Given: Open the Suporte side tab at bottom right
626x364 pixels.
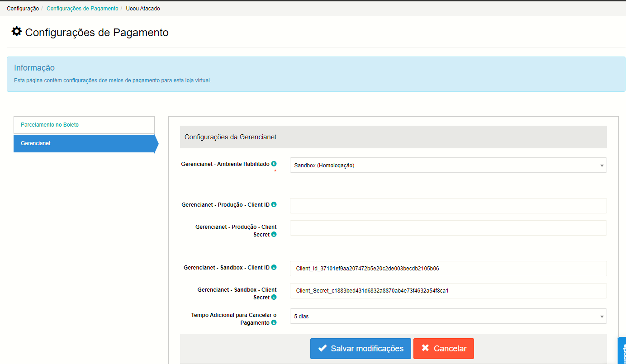Looking at the screenshot, I should click(x=622, y=351).
